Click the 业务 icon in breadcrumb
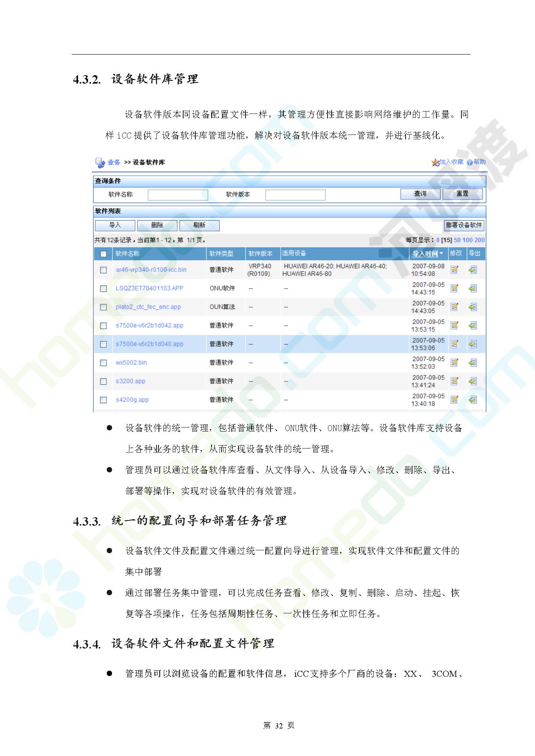This screenshot has height=756, width=535. 100,162
